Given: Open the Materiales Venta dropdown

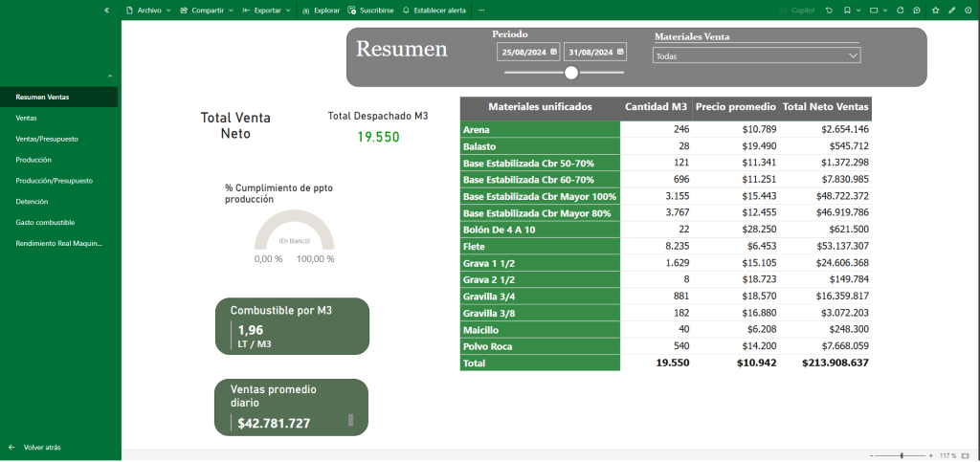Looking at the screenshot, I should pyautogui.click(x=756, y=56).
